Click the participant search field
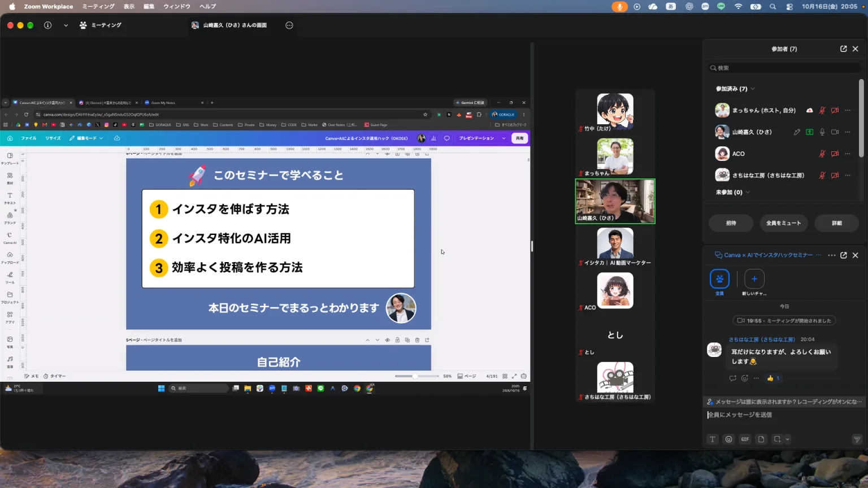The image size is (868, 488). 784,68
